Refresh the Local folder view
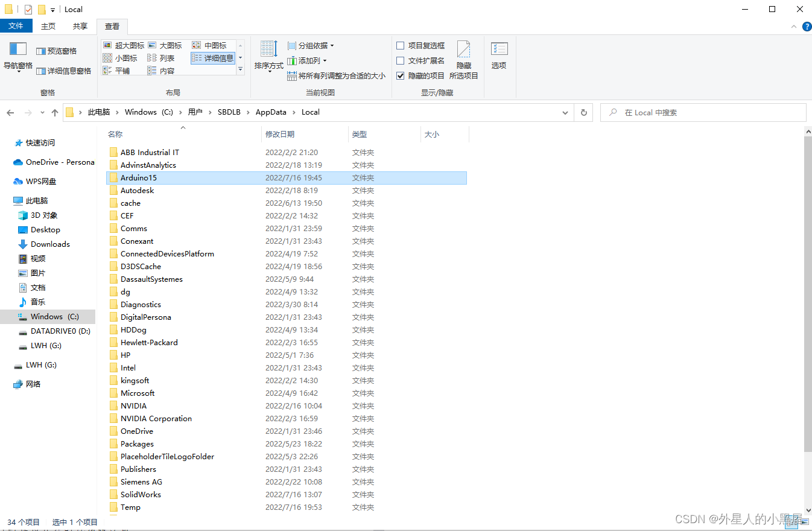This screenshot has width=812, height=531. tap(583, 112)
